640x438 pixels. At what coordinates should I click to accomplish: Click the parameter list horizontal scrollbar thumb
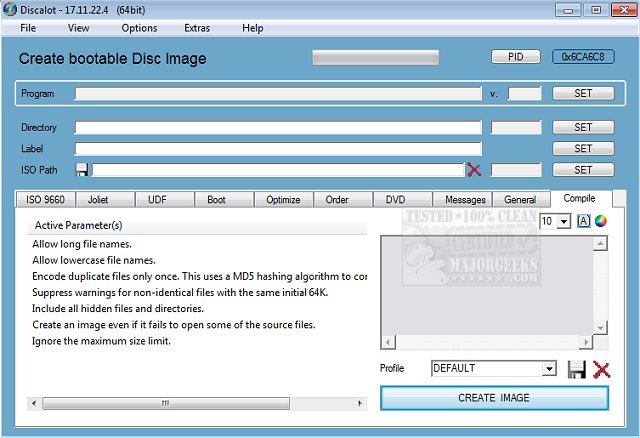pos(166,404)
